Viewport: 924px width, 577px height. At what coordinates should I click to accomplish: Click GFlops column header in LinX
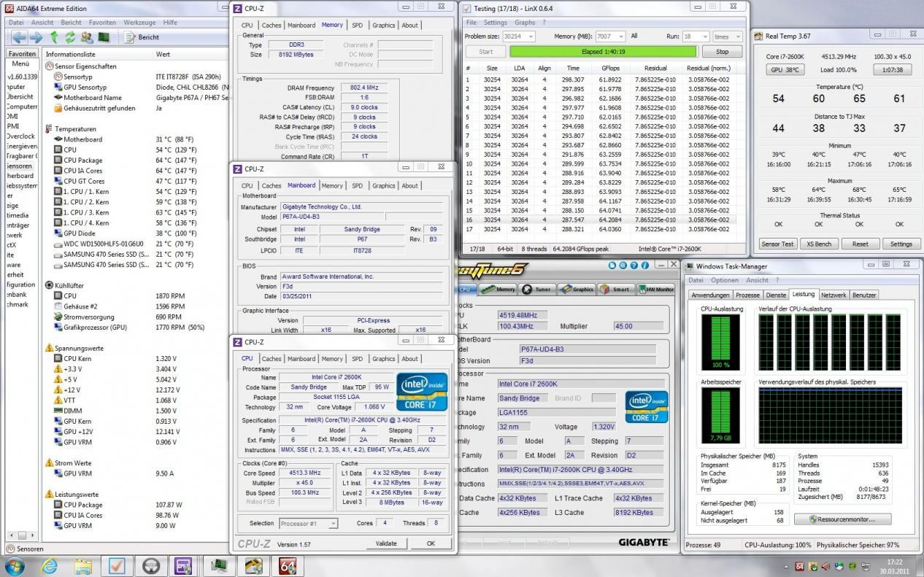click(610, 68)
